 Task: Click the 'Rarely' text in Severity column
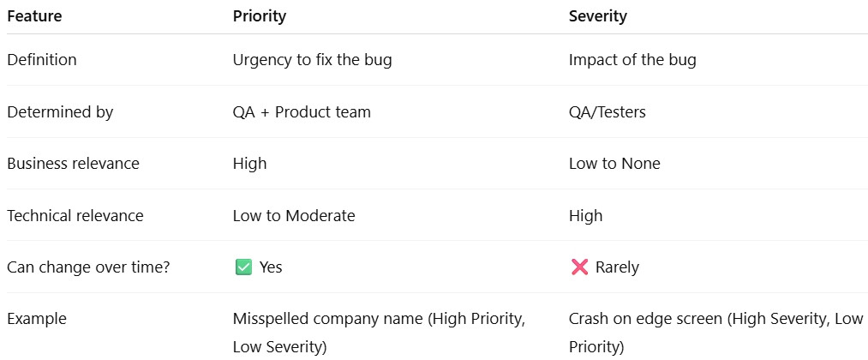(617, 267)
